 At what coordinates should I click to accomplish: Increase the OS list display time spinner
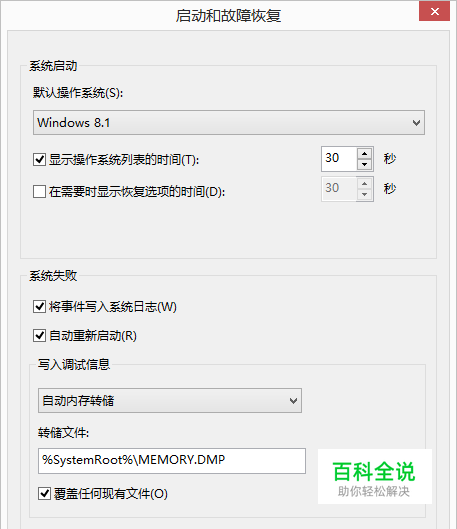pos(364,154)
